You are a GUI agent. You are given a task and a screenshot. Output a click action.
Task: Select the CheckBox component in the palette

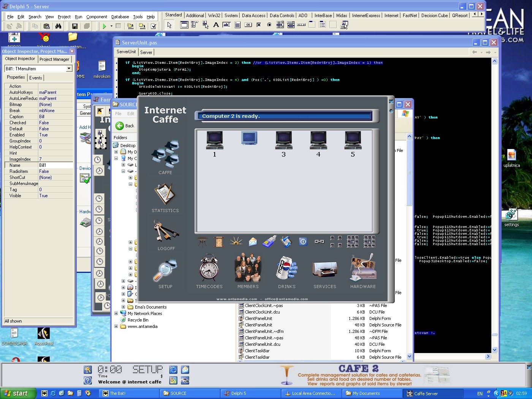coord(259,25)
